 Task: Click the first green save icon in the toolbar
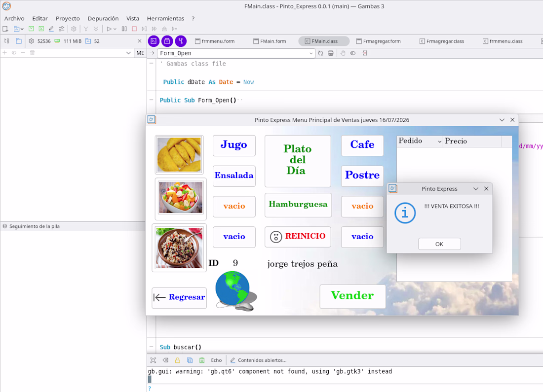pos(31,29)
